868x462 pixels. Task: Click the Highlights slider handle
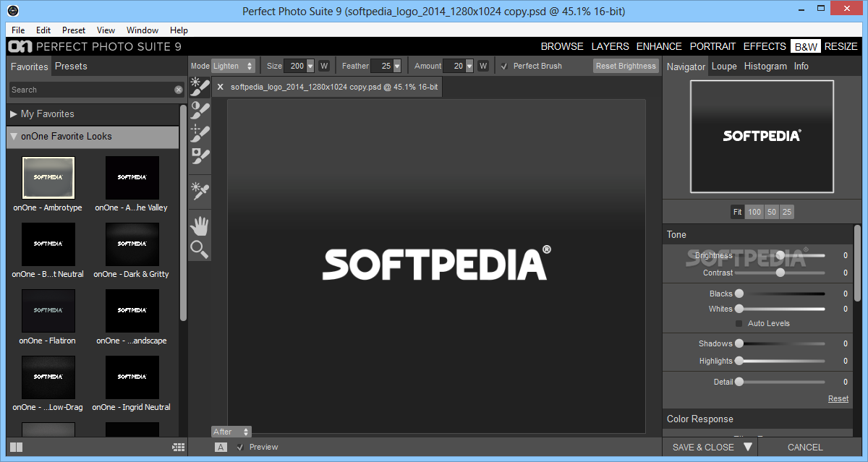coord(739,361)
